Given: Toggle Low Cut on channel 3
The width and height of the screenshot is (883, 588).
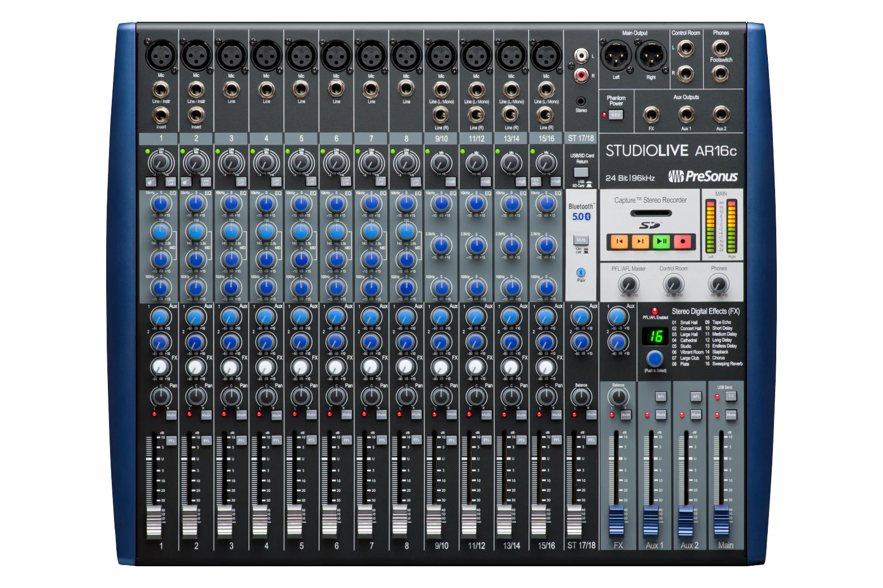Looking at the screenshot, I should point(241,182).
